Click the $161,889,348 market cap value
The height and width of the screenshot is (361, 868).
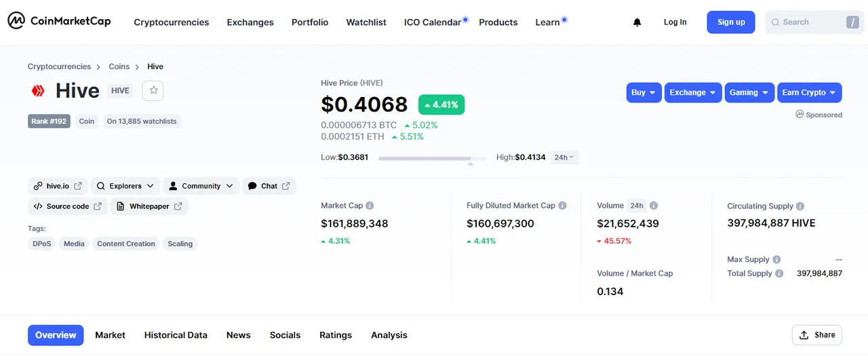click(355, 224)
